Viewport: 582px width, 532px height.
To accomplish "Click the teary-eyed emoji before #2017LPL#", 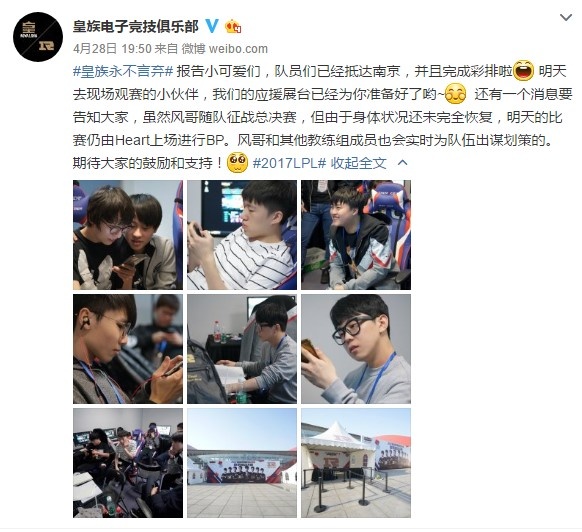I will 237,162.
